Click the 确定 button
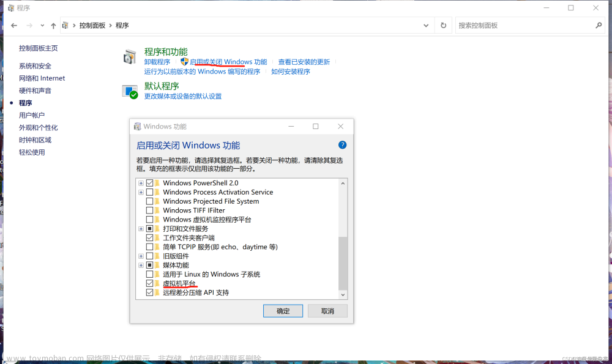 [x=283, y=311]
